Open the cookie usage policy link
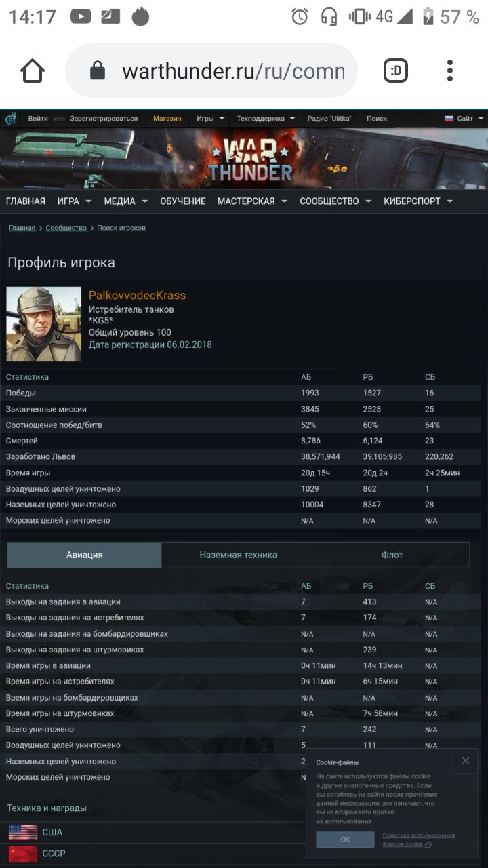The width and height of the screenshot is (488, 868). (x=418, y=840)
